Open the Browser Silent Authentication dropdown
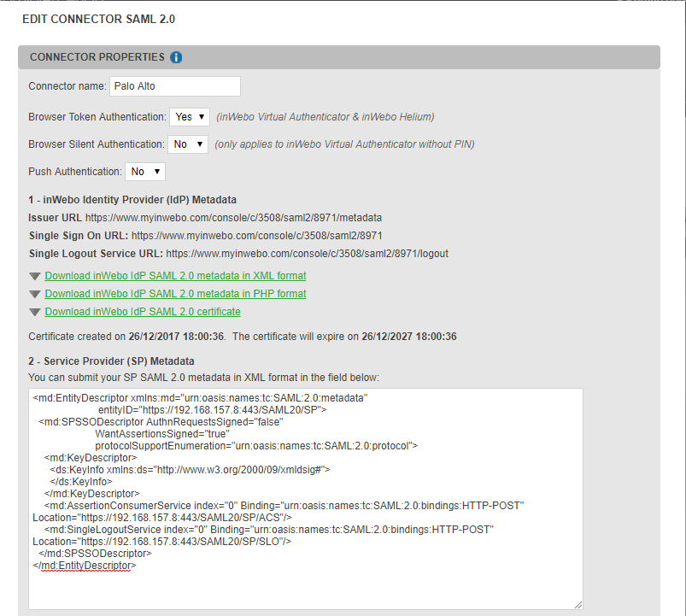The height and width of the screenshot is (616, 686). click(187, 144)
